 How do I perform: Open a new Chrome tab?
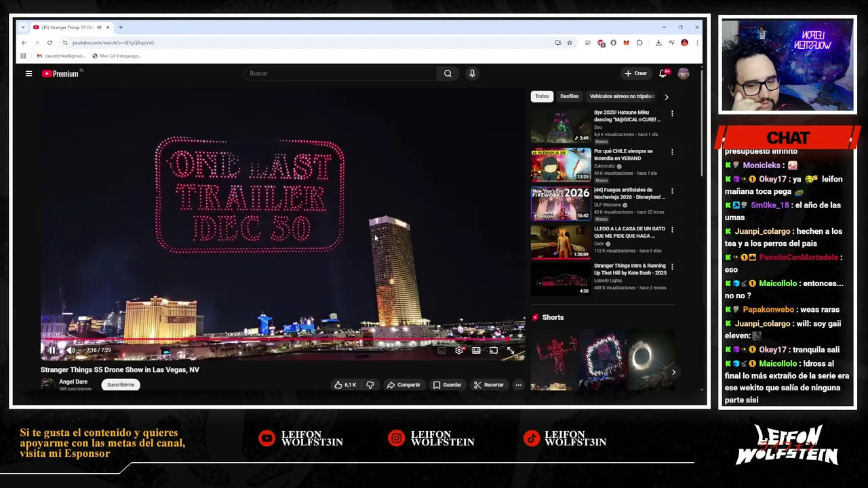pyautogui.click(x=121, y=27)
